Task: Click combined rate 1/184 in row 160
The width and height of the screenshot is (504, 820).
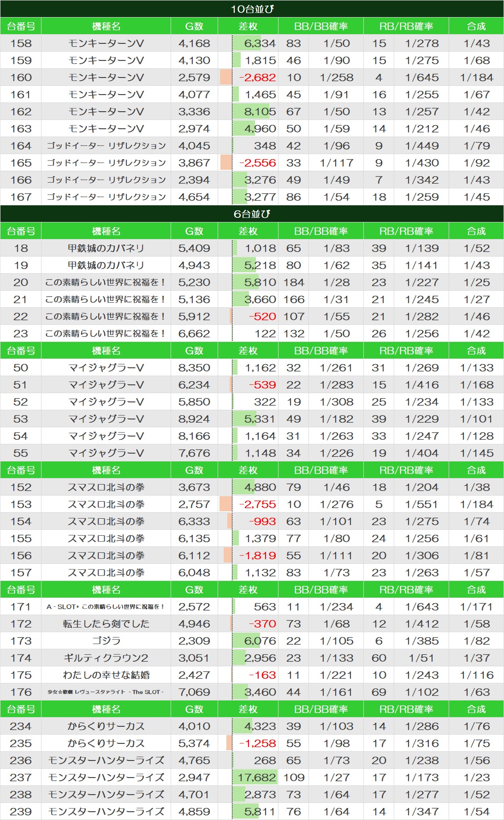Action: 476,78
